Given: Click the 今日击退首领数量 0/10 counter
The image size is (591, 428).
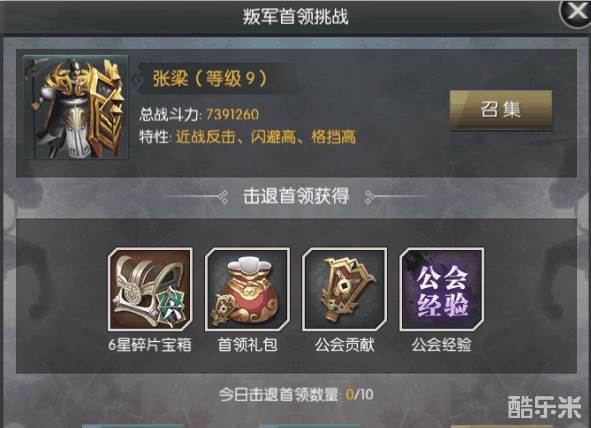Looking at the screenshot, I should click(296, 395).
